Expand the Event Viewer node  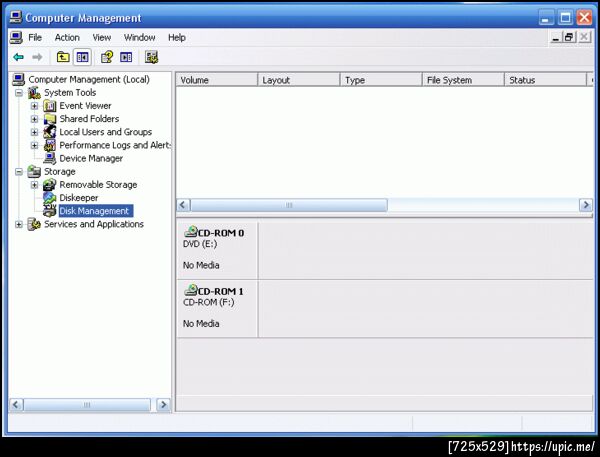pos(34,106)
